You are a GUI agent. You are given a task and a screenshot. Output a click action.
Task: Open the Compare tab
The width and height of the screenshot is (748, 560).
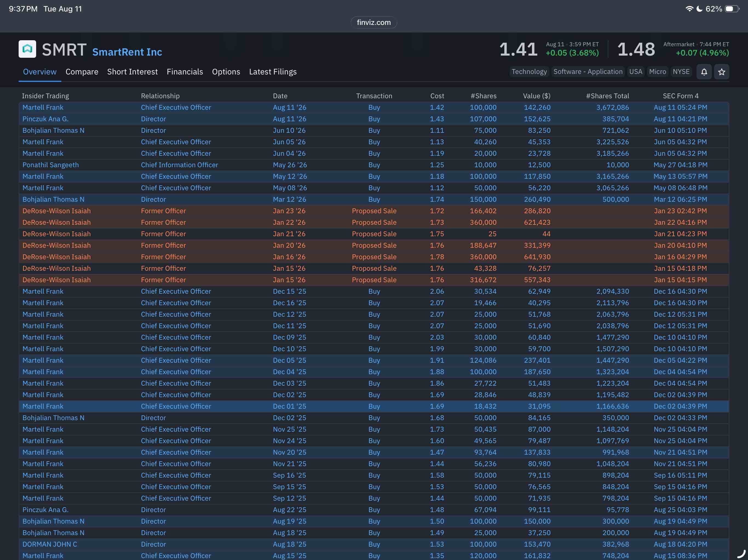click(x=82, y=72)
